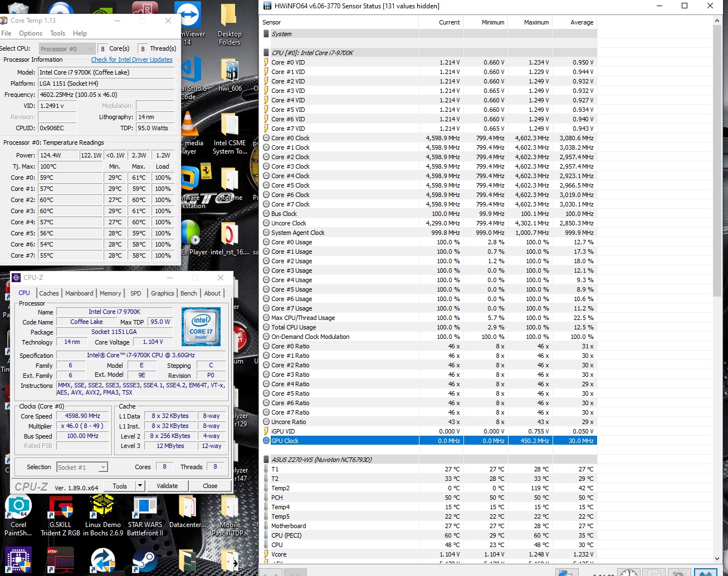Click the Current column header
Screen dimensions: 728x576
441,22
